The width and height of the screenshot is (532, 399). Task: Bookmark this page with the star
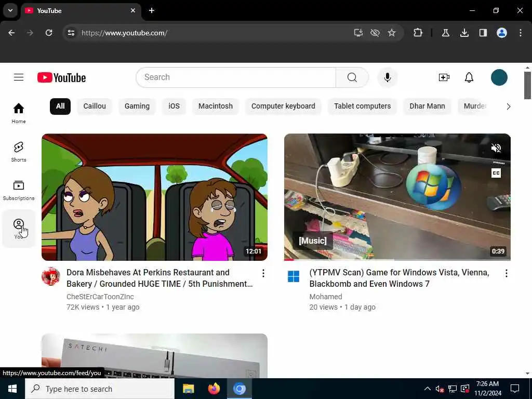pyautogui.click(x=392, y=33)
